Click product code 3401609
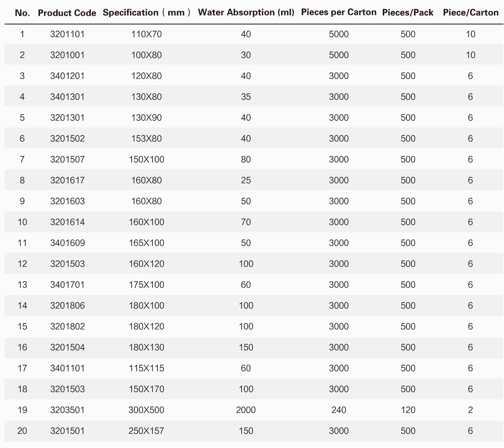Viewport: 504px width, 448px height. [67, 243]
